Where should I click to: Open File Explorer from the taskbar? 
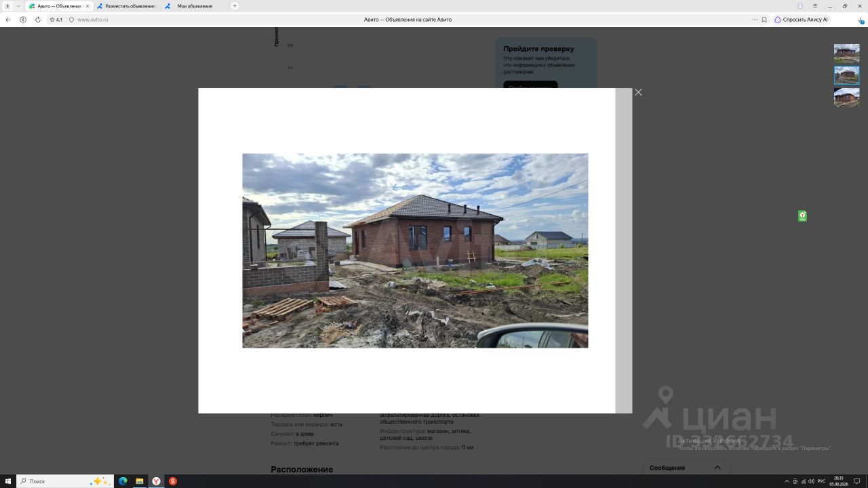pos(140,481)
